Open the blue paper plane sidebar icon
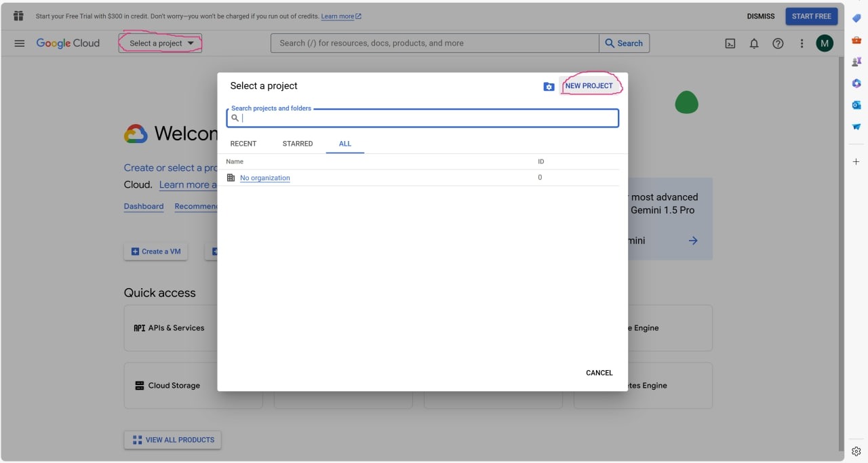 [856, 127]
